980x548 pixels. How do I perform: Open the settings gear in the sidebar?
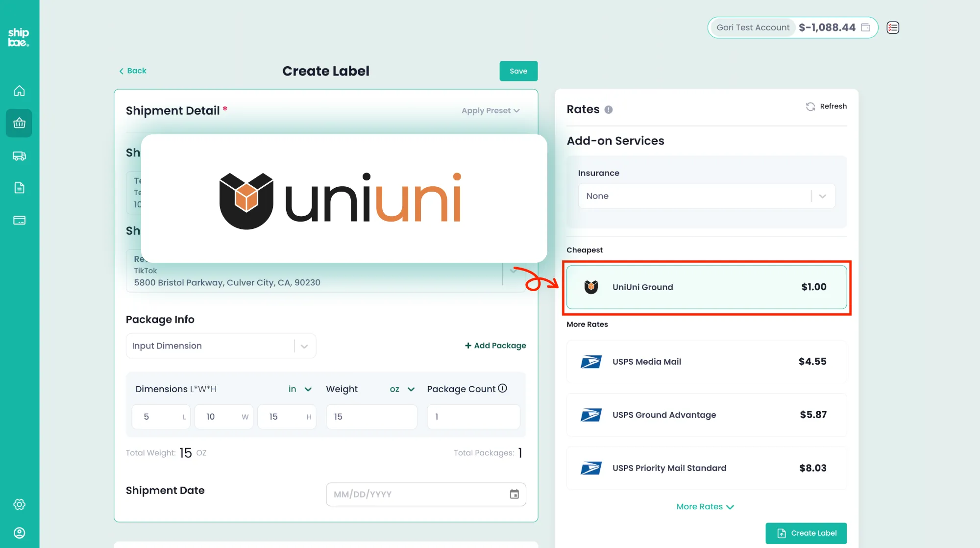tap(19, 504)
